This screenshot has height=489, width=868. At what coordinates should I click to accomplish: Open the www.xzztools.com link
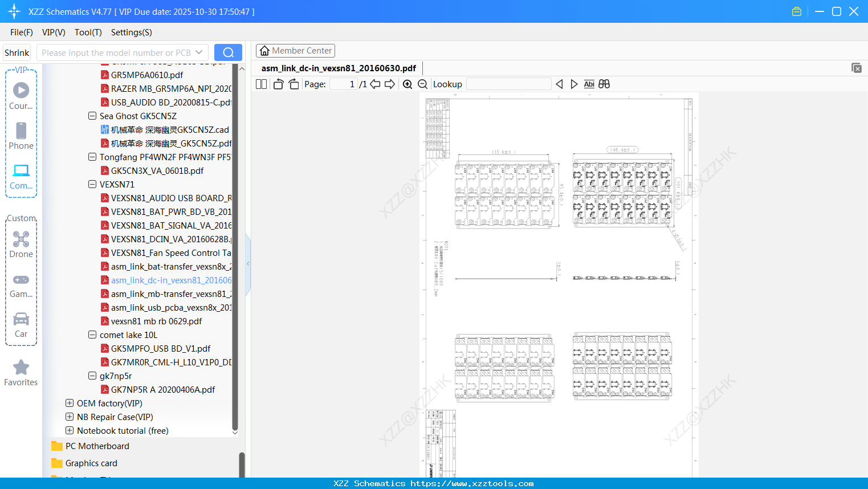472,483
